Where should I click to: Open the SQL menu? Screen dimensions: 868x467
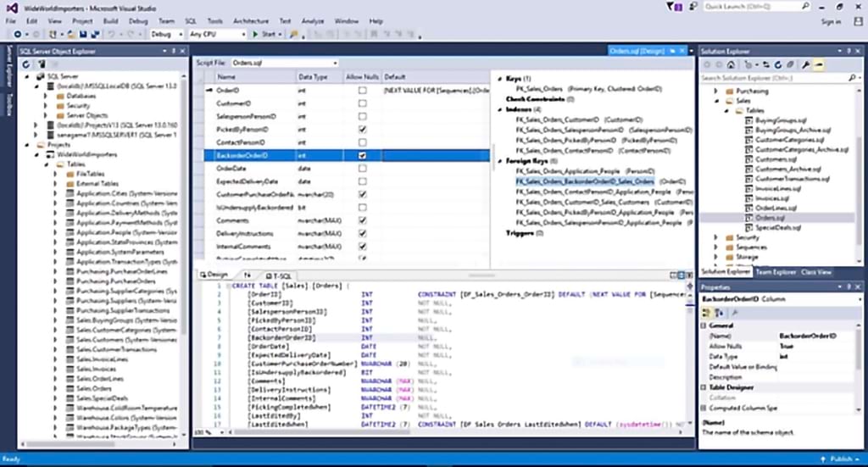click(191, 21)
